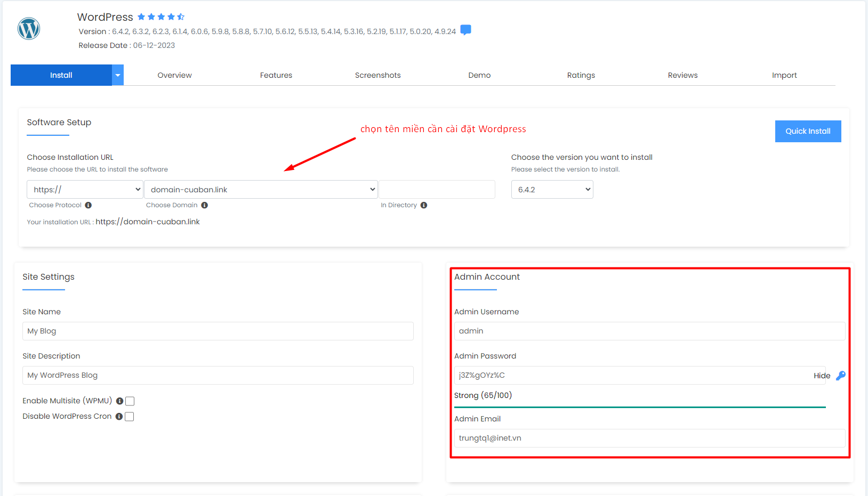The image size is (868, 496).
Task: Show info icon for Enable Multisite (WPMU)
Action: (x=119, y=401)
